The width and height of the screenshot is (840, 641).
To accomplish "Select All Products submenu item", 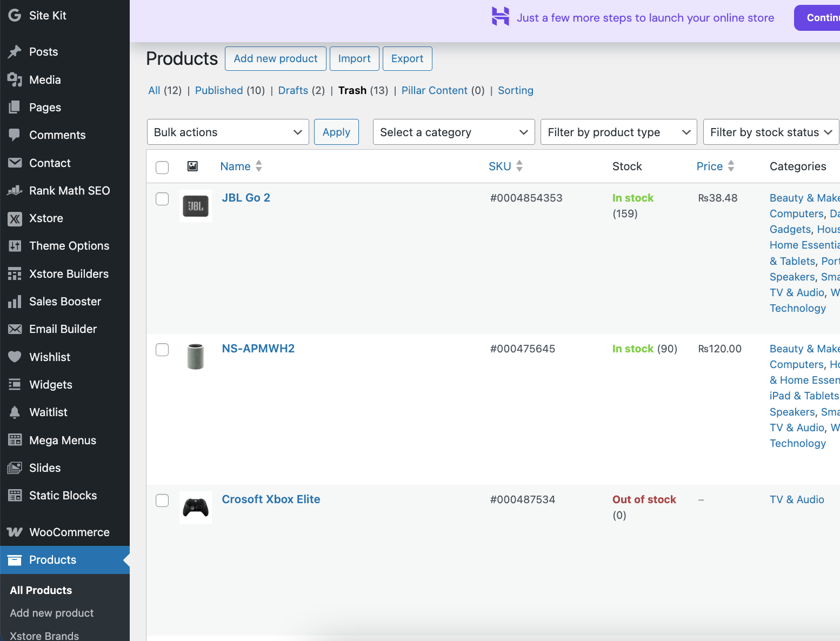I will (41, 590).
